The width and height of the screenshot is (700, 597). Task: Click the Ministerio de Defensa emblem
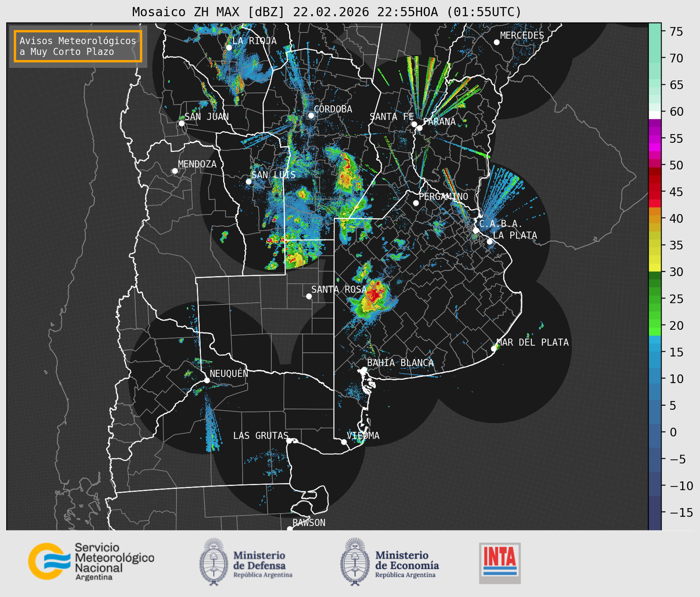click(213, 562)
